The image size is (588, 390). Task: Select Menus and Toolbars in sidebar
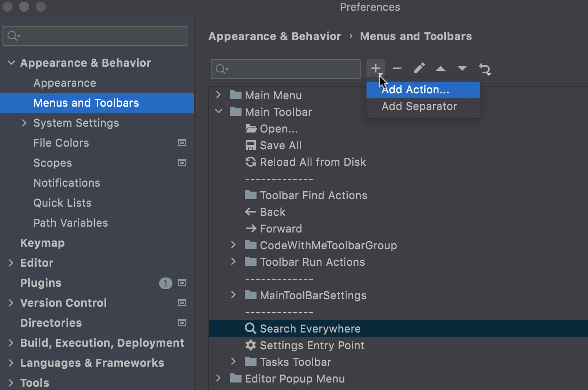(97, 103)
